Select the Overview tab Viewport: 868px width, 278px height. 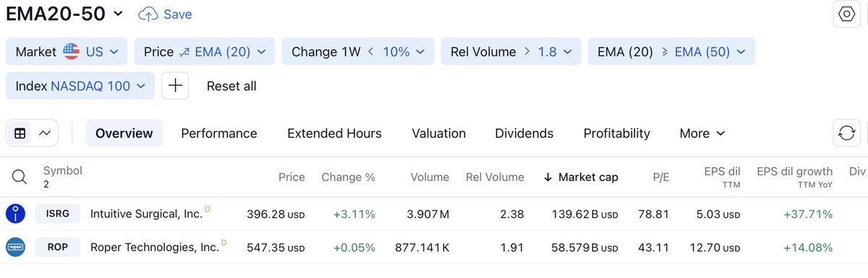click(x=124, y=133)
